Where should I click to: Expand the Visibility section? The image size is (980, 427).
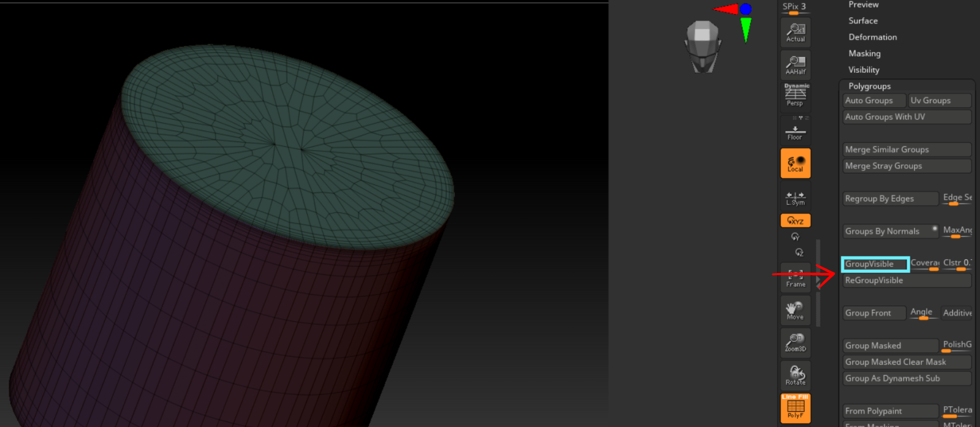pyautogui.click(x=864, y=70)
